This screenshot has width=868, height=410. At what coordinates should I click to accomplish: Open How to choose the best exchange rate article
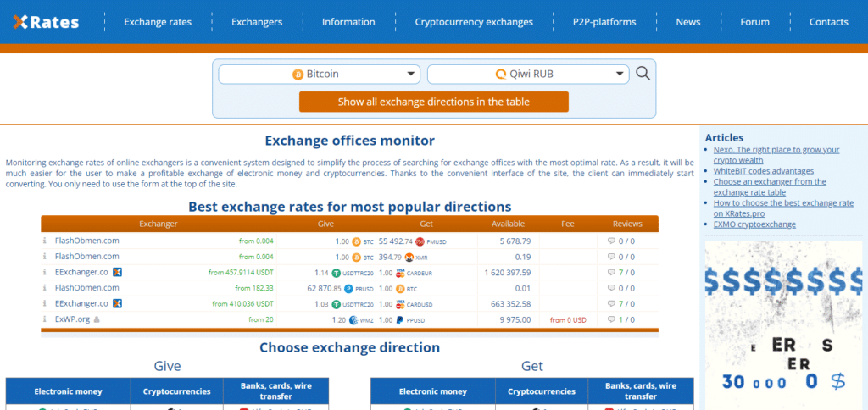(783, 208)
